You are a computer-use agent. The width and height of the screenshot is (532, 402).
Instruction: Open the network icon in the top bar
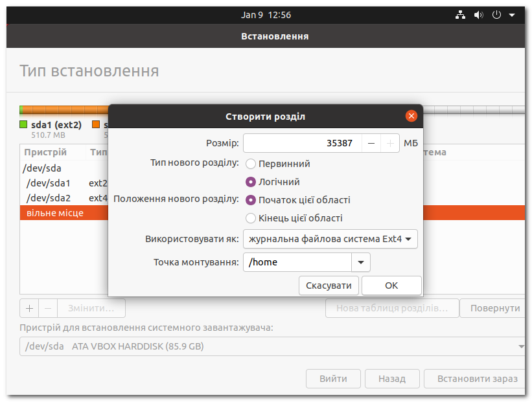pos(461,14)
